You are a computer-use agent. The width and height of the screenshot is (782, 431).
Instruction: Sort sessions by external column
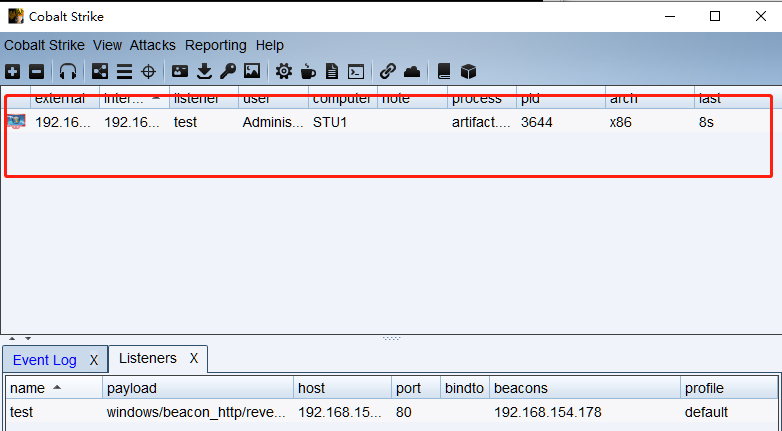pyautogui.click(x=65, y=99)
